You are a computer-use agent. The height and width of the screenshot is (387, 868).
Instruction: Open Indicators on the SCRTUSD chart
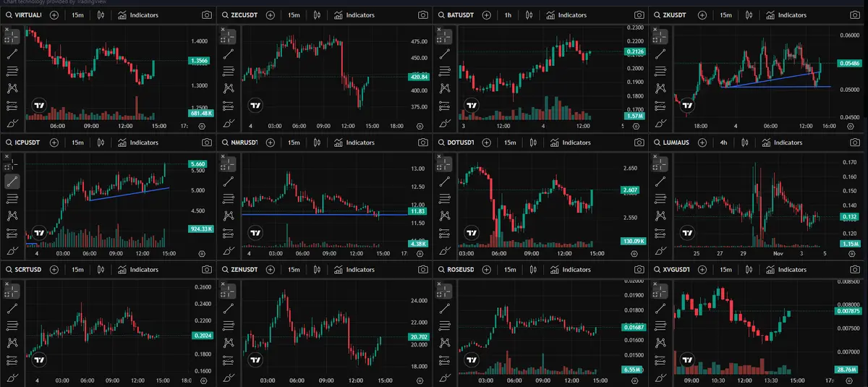click(x=137, y=270)
